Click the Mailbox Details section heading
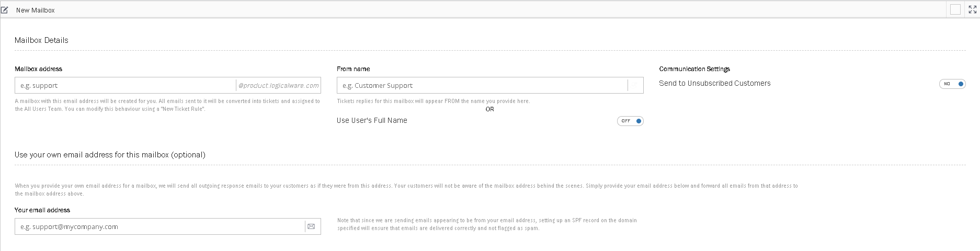Viewport: 980px width, 251px height. coord(41,40)
